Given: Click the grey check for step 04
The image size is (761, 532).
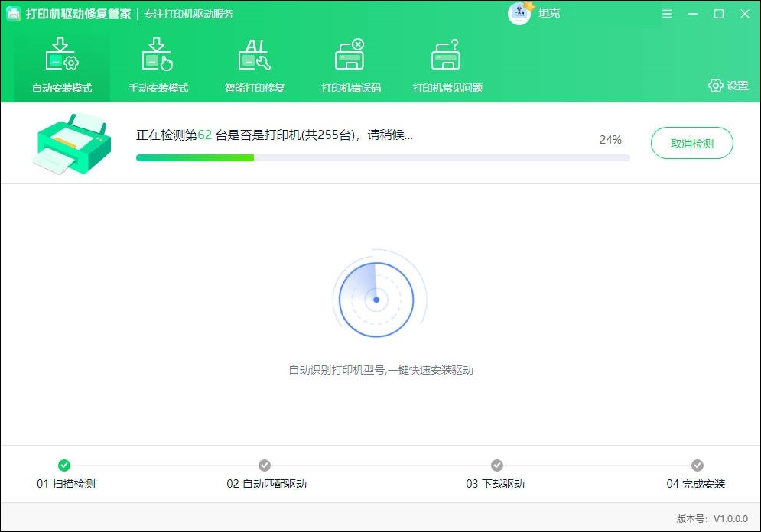Looking at the screenshot, I should click(698, 465).
